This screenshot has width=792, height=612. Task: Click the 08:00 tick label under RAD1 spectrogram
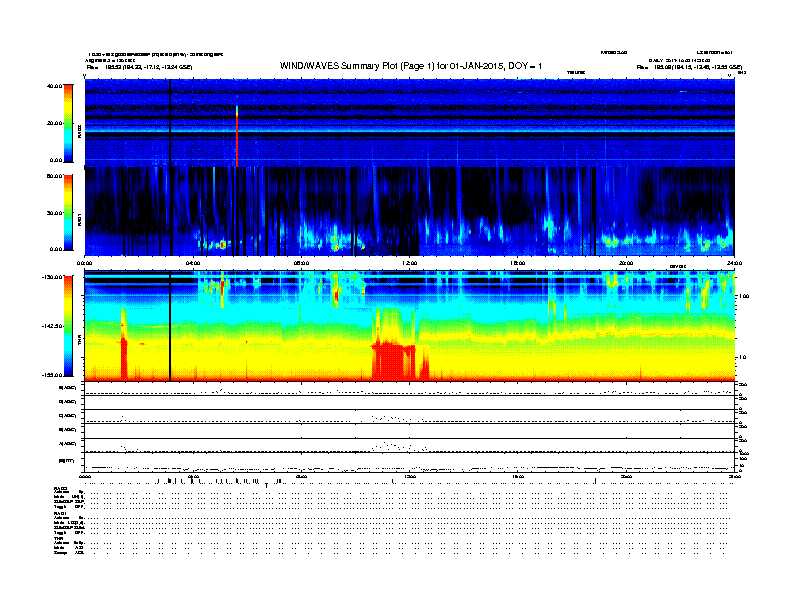pos(301,263)
